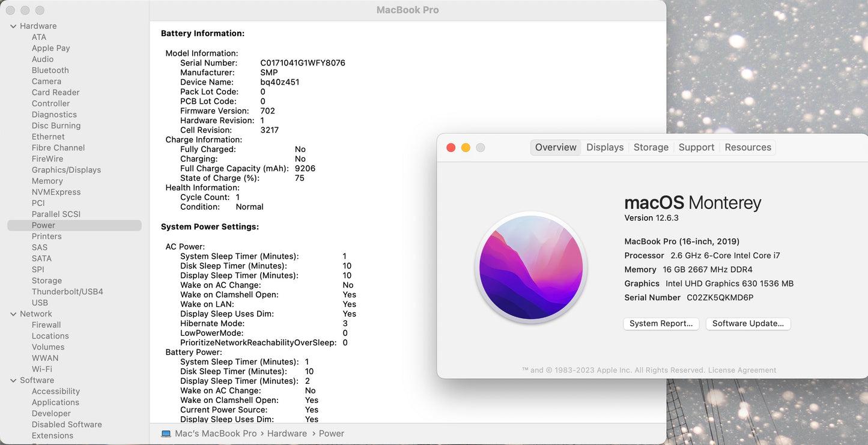The height and width of the screenshot is (445, 868).
Task: Go to the Resources tab
Action: coord(747,148)
